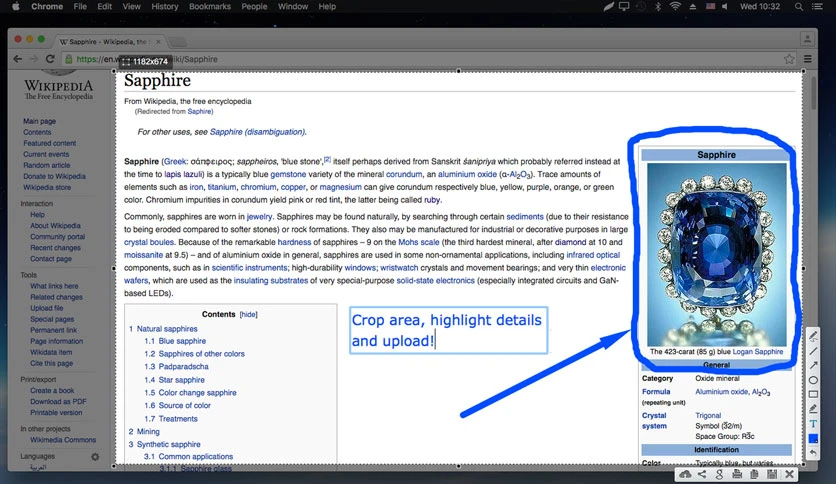Open the share on social networks option
This screenshot has height=484, width=836.
pyautogui.click(x=702, y=474)
